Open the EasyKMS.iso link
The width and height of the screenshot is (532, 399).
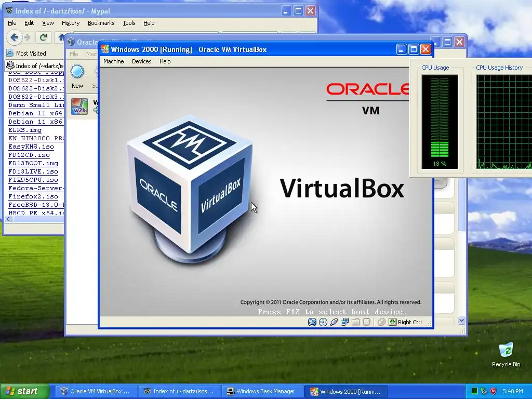pyautogui.click(x=31, y=147)
